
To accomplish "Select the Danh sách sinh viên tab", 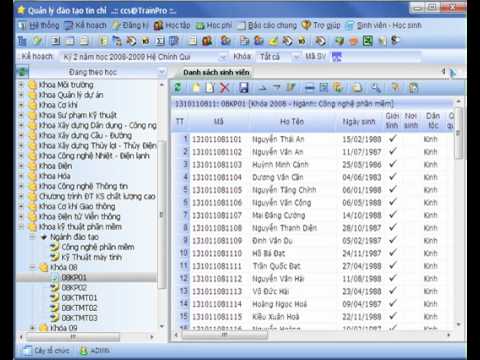I will 216,72.
